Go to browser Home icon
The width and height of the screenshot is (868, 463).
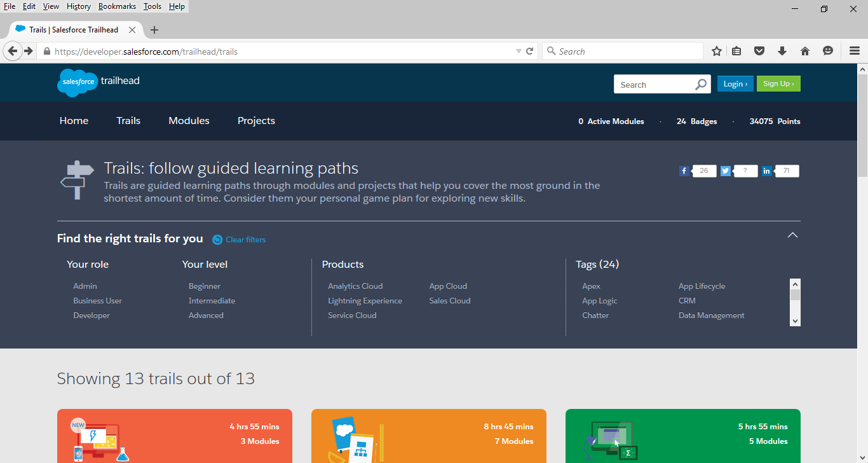pyautogui.click(x=805, y=51)
